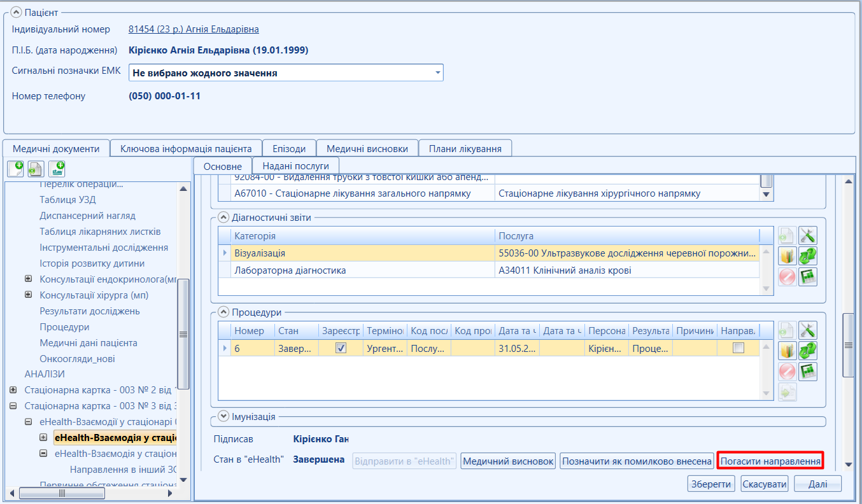Click the red delete icon in Процедури
The width and height of the screenshot is (862, 504).
(788, 371)
